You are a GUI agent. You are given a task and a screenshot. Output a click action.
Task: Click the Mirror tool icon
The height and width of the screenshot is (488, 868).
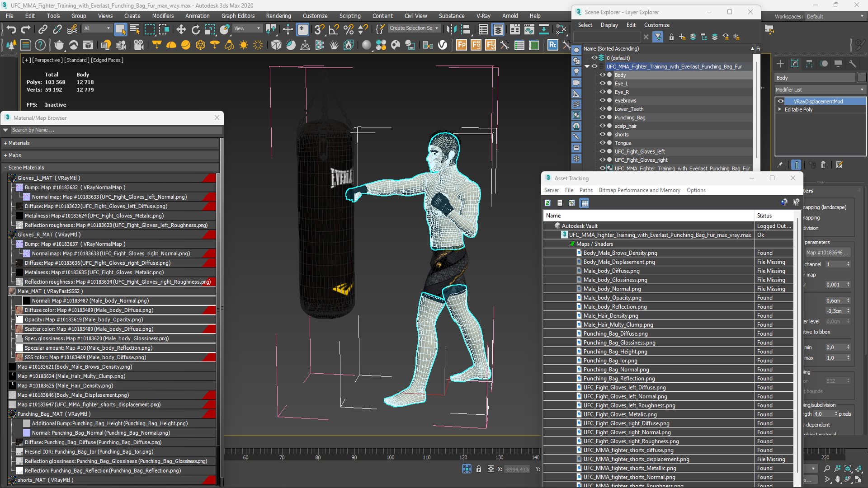(x=451, y=30)
